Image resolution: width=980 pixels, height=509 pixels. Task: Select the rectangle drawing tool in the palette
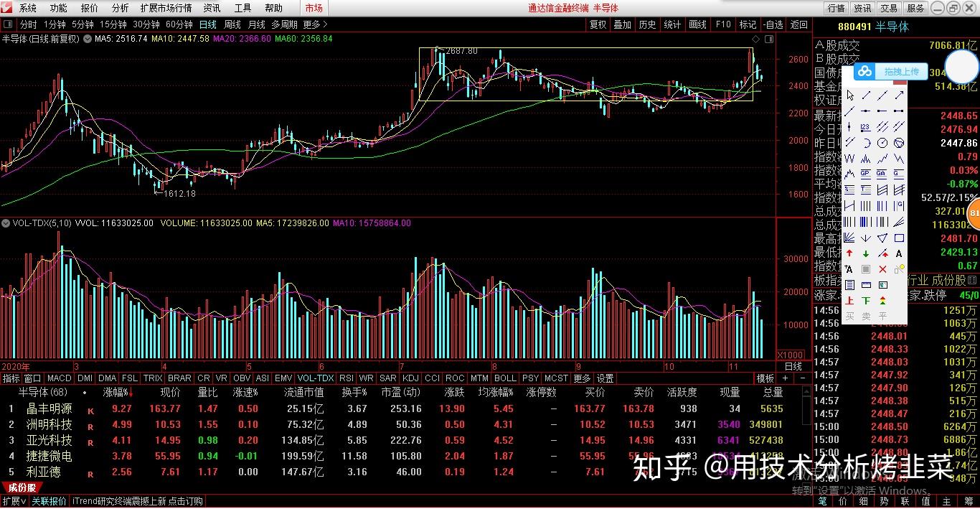pyautogui.click(x=899, y=238)
